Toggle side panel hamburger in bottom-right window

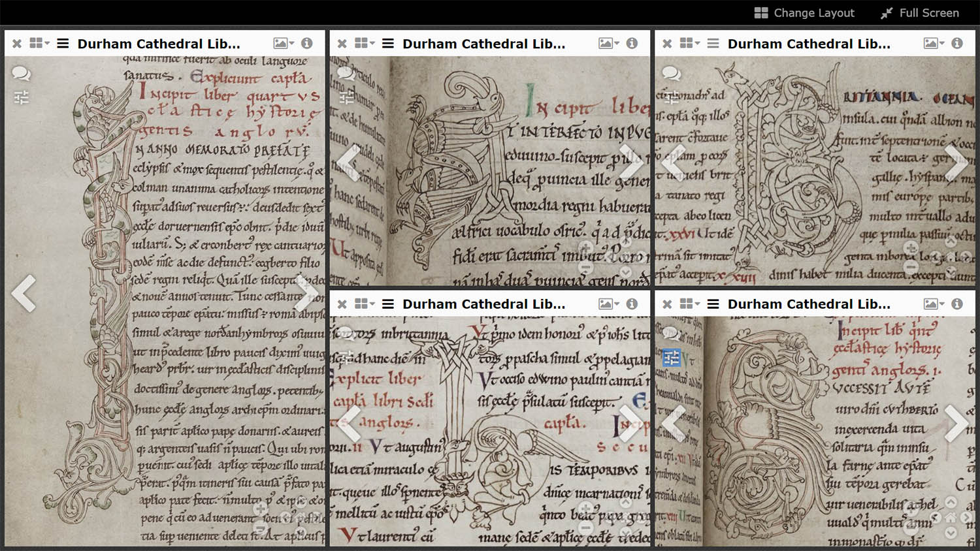pos(713,304)
